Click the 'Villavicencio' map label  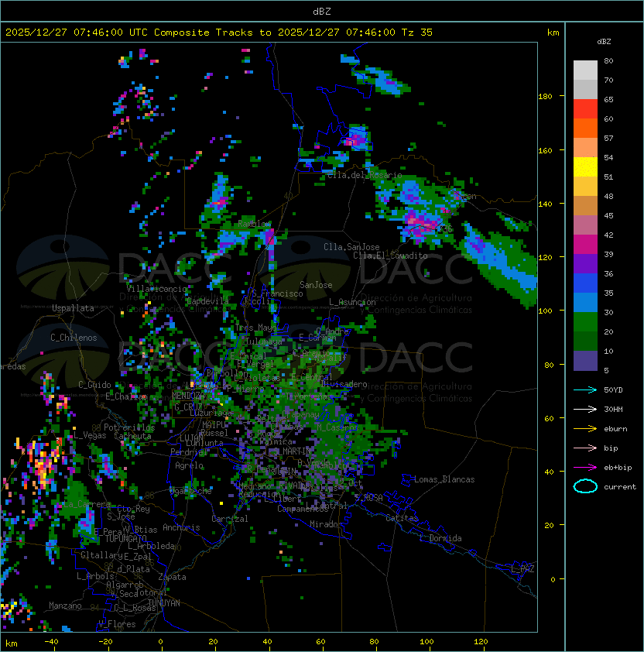click(156, 289)
